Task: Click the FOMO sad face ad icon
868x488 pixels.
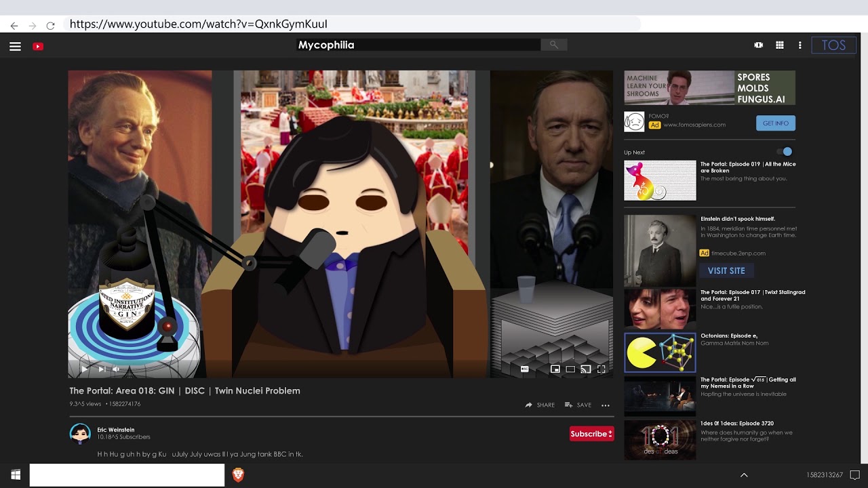Action: pyautogui.click(x=634, y=121)
